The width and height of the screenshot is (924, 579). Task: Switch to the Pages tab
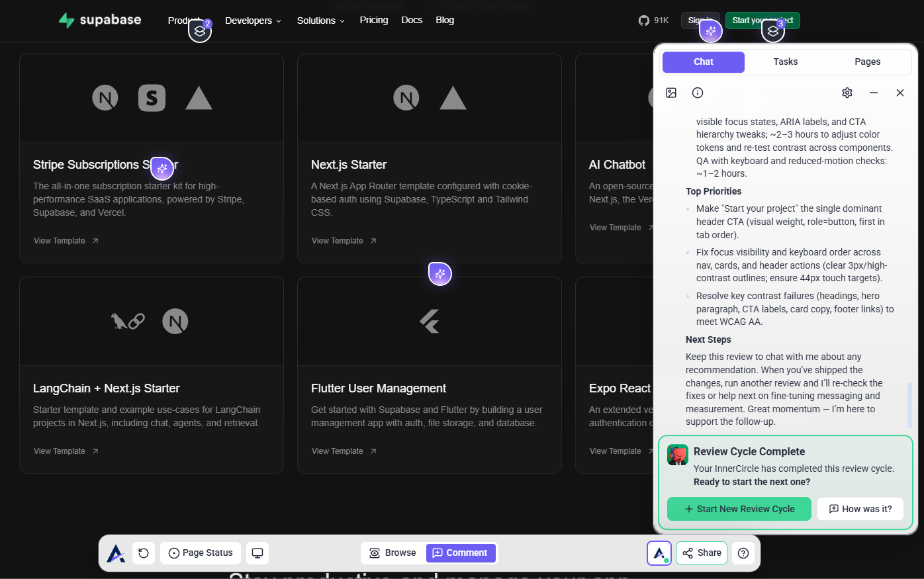tap(867, 62)
